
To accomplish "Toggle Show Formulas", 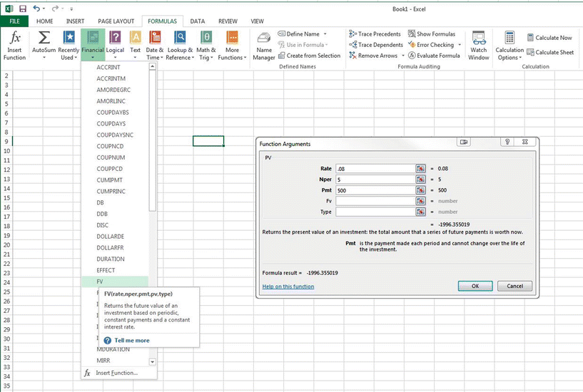I will pyautogui.click(x=432, y=33).
